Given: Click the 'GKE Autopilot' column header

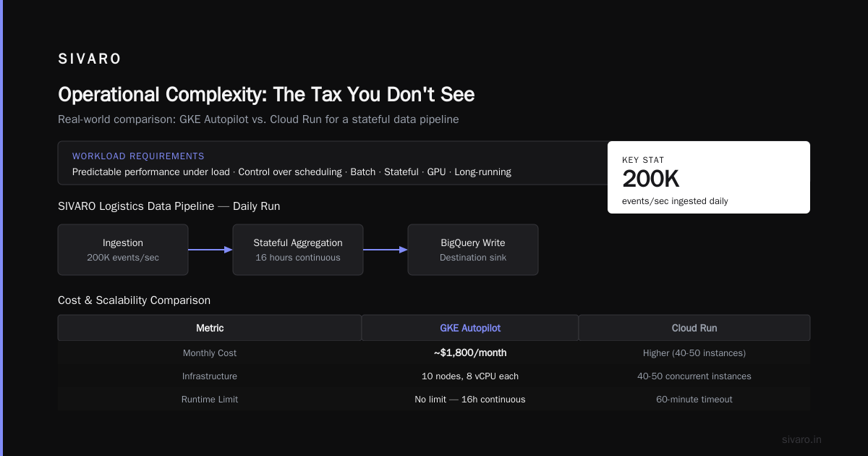Looking at the screenshot, I should pyautogui.click(x=470, y=328).
